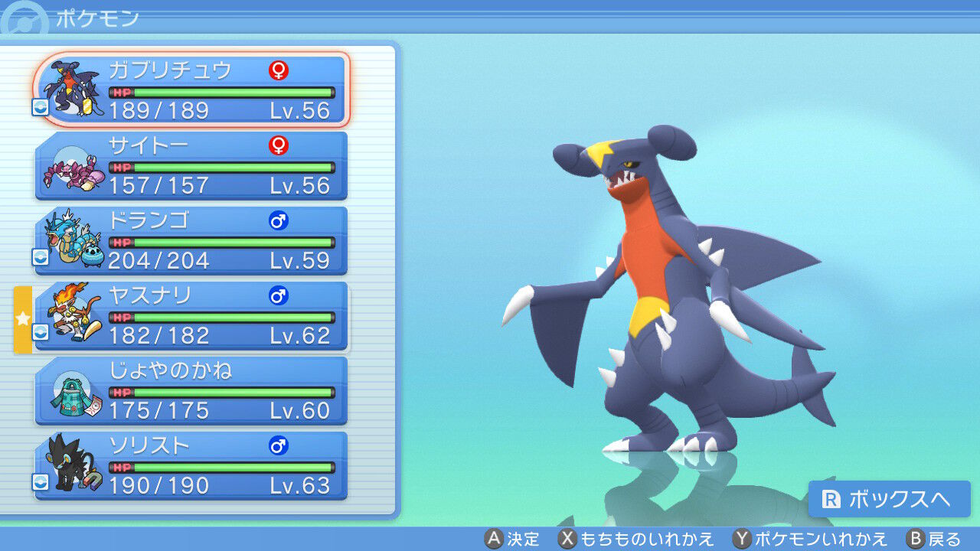The width and height of the screenshot is (980, 551).
Task: Click the R icon on ボックスへ button
Action: 831,500
